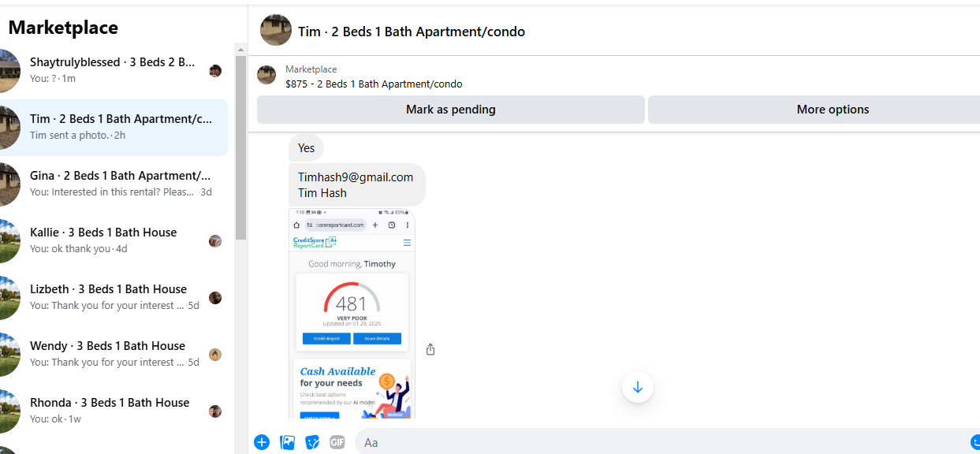Click the small listing thumbnail beside $875
This screenshot has width=980, height=454.
point(266,75)
